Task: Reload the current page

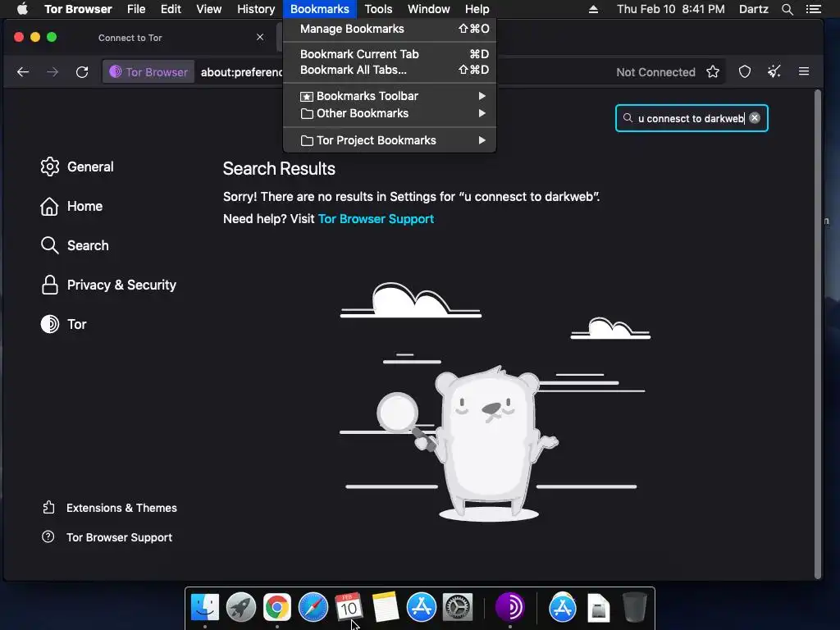Action: point(82,72)
